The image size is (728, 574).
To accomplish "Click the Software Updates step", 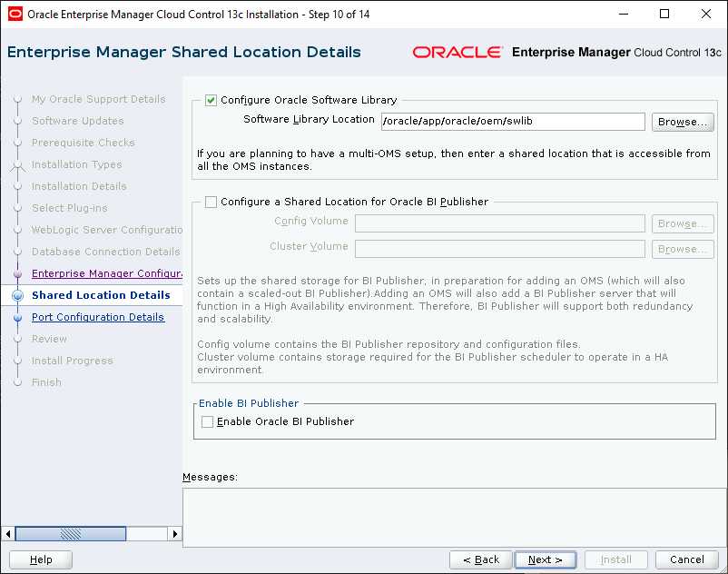I will point(77,121).
